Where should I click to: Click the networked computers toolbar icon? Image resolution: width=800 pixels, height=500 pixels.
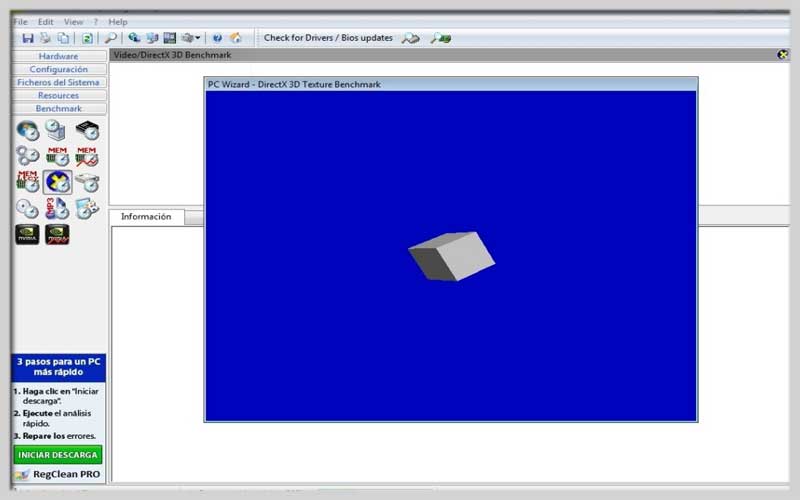[152, 38]
